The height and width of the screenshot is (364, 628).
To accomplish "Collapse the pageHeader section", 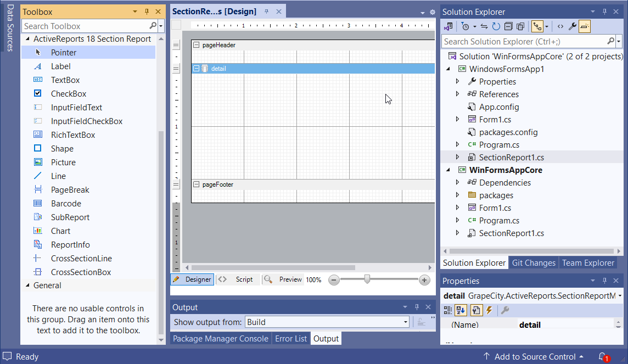I will point(197,45).
